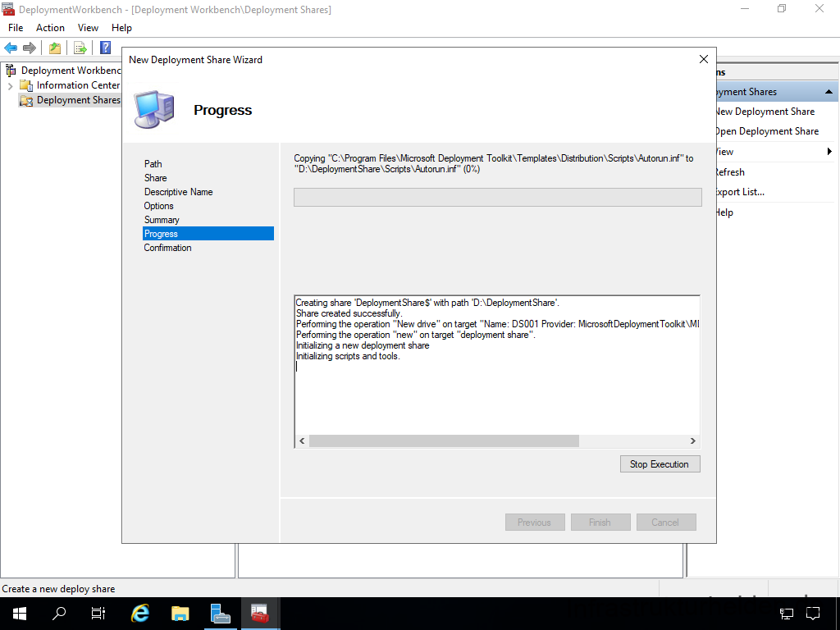Click Export List in the Actions pane
Image resolution: width=840 pixels, height=630 pixels.
point(741,192)
